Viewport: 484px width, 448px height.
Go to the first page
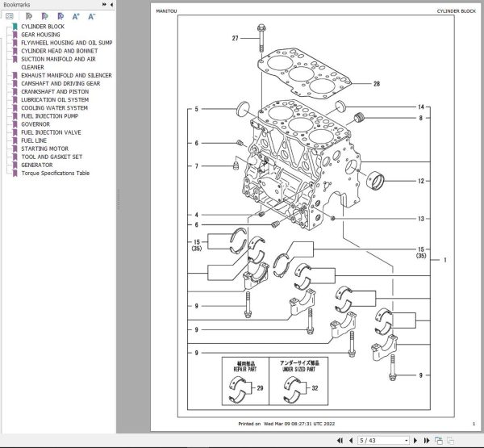(x=340, y=441)
